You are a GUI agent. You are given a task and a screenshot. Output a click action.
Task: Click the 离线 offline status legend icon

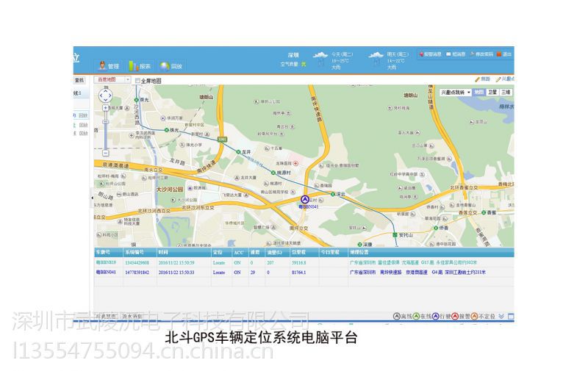396,317
